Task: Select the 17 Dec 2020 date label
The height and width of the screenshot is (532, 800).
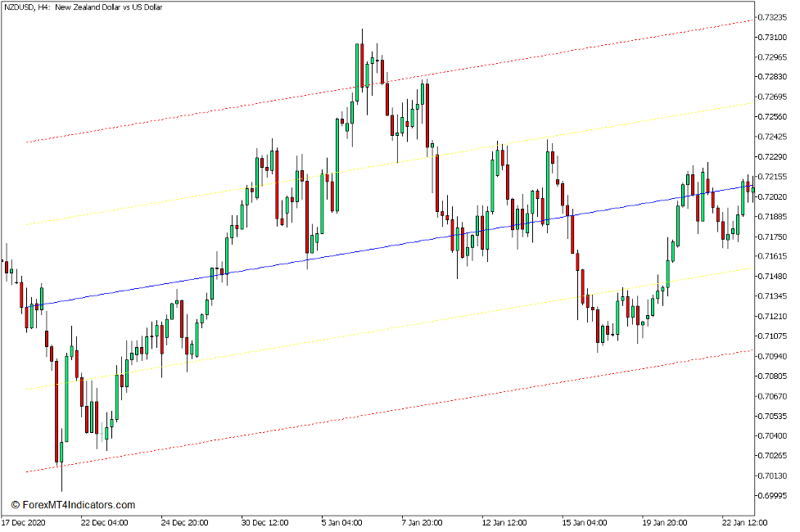Action: click(26, 522)
